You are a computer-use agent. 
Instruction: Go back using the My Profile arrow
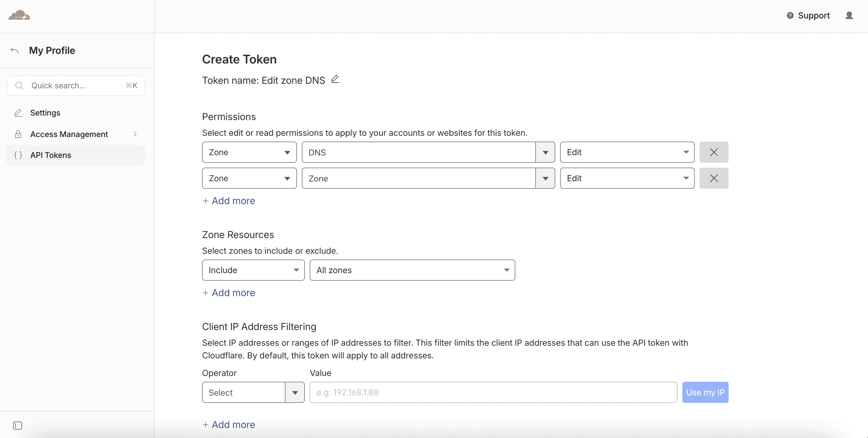15,51
